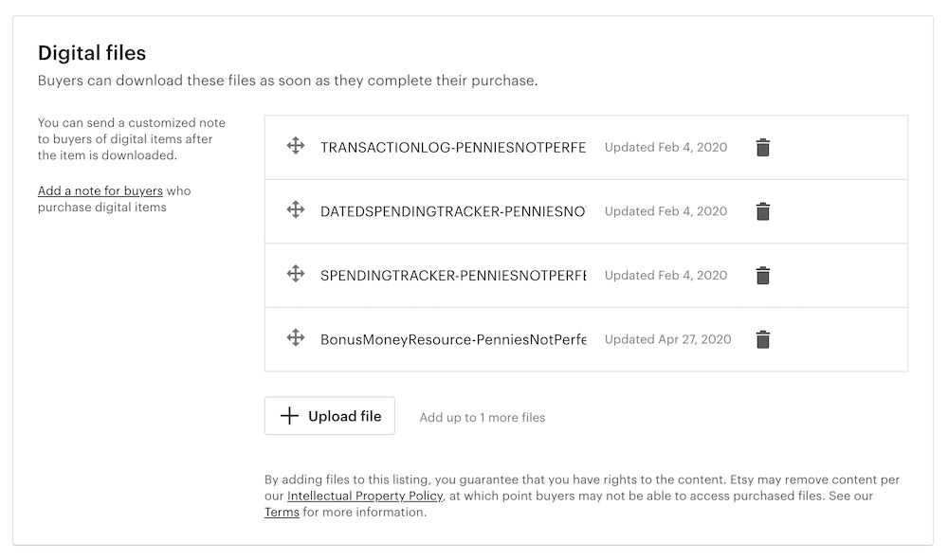Screen dimensions: 948x560
Task: Select the TRANSACTIONLOG-PENNIESNOTPERFE file name
Action: point(453,148)
